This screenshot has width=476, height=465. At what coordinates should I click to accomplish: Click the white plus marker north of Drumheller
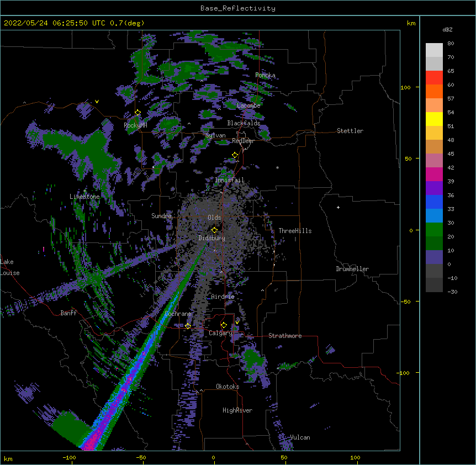[x=338, y=207]
